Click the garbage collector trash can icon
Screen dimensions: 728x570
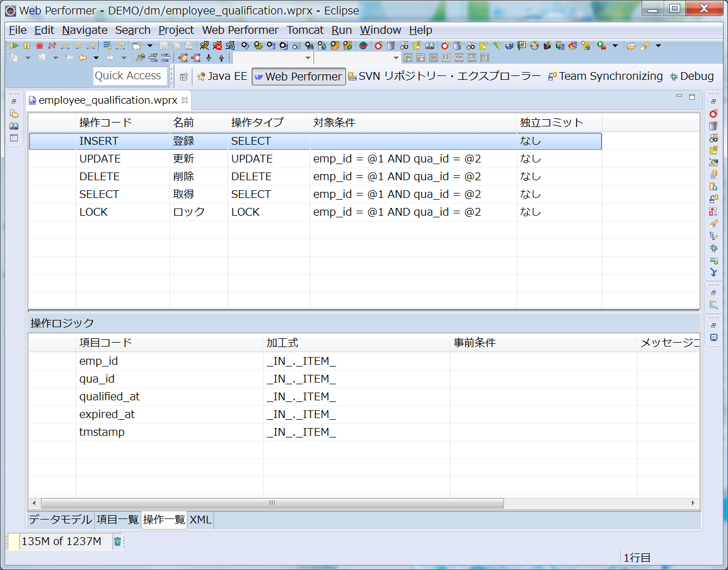pos(118,542)
